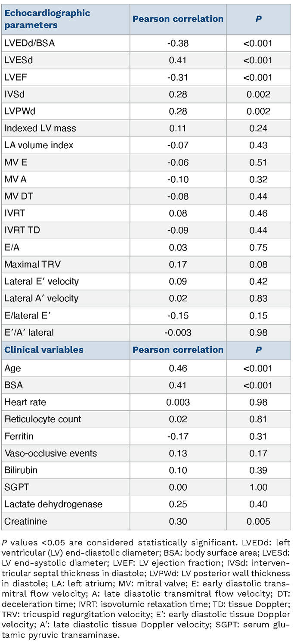
Task: Click the Clinical variables section header
Action: (44, 350)
